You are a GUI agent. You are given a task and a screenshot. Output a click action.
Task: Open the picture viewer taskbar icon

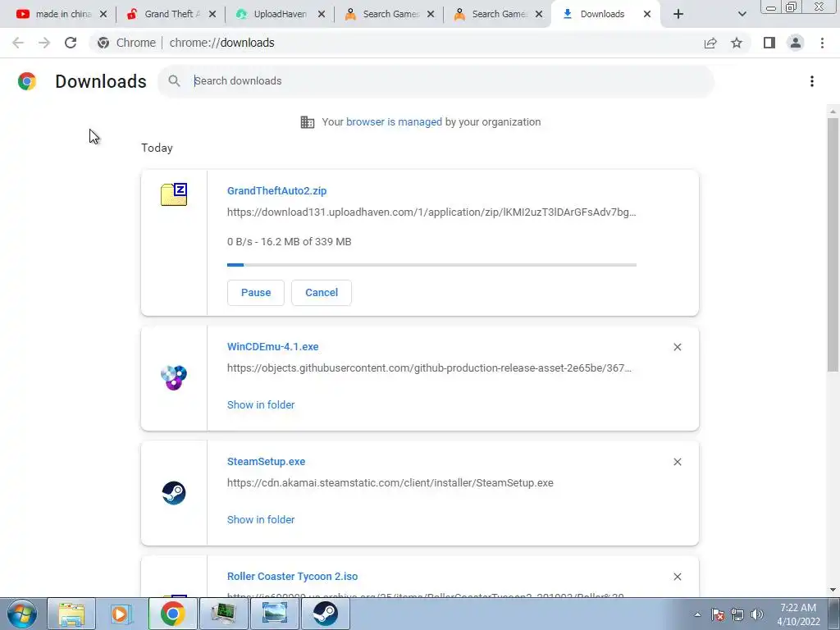pos(274,614)
